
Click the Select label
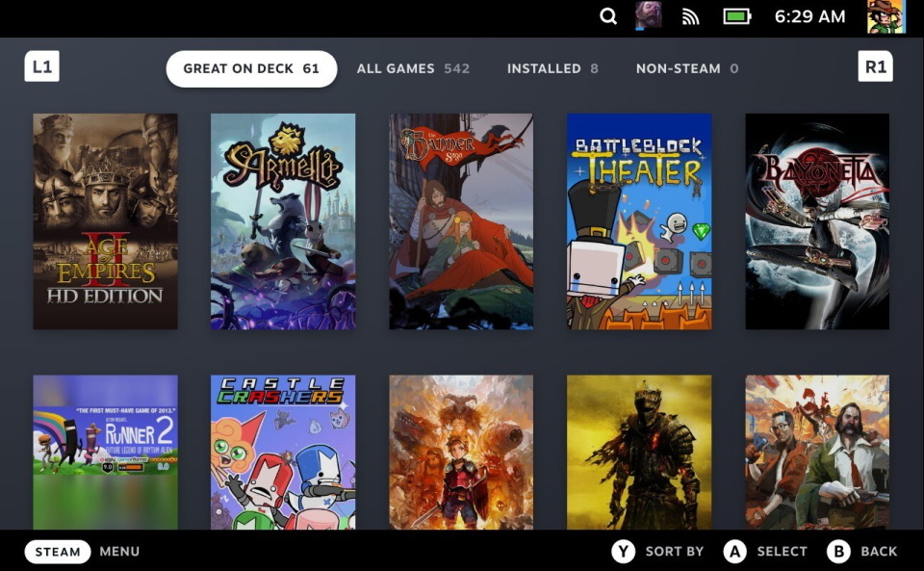782,552
